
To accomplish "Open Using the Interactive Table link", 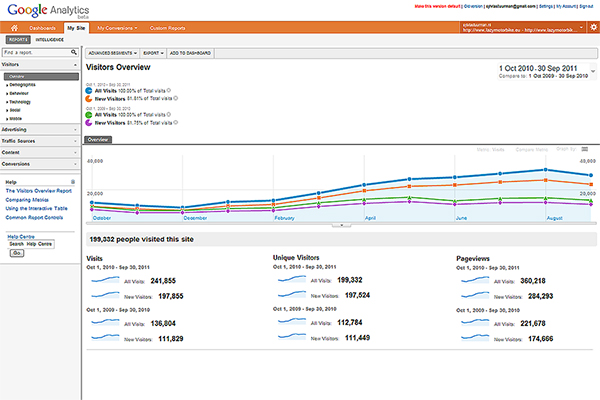I will [36, 208].
